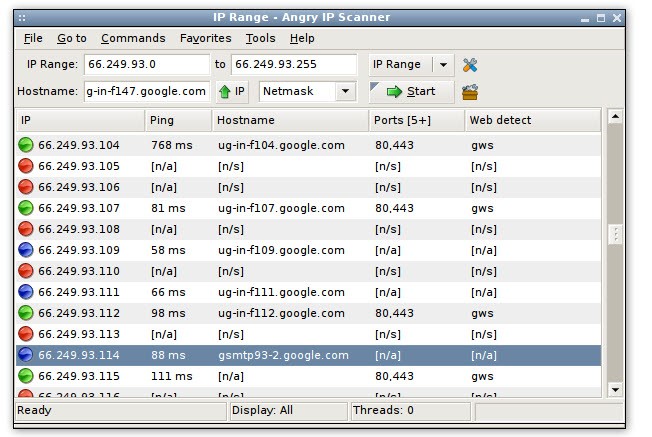
Task: Click the vertical scrollbar thumb
Action: pyautogui.click(x=615, y=234)
